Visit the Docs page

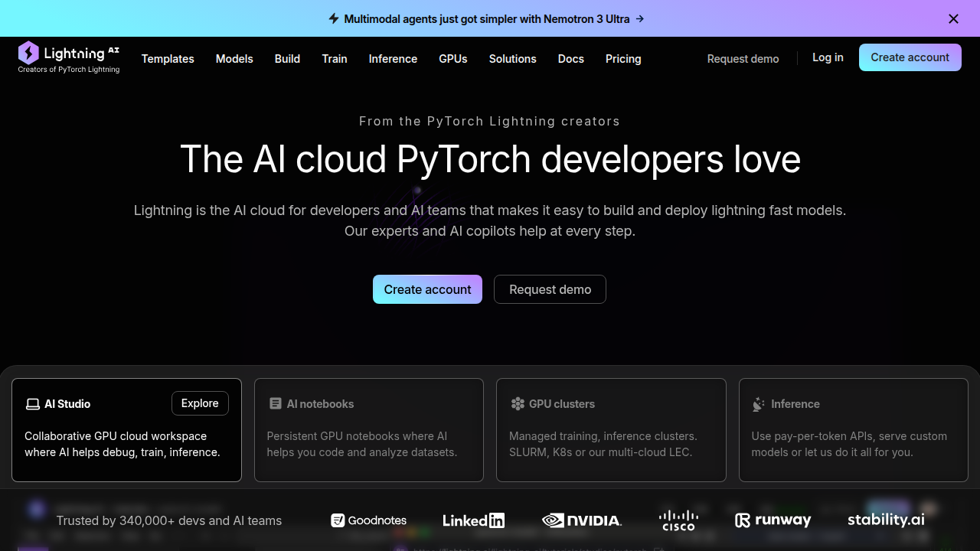point(571,59)
